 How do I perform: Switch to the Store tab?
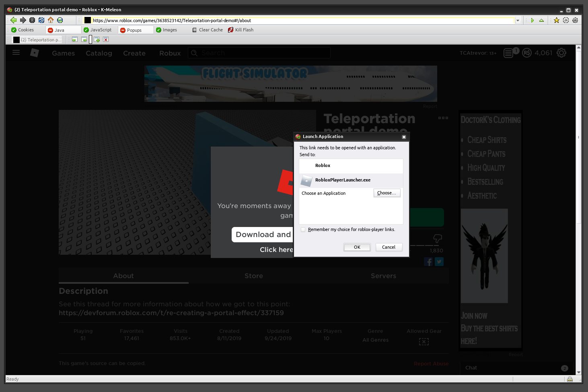pyautogui.click(x=254, y=276)
